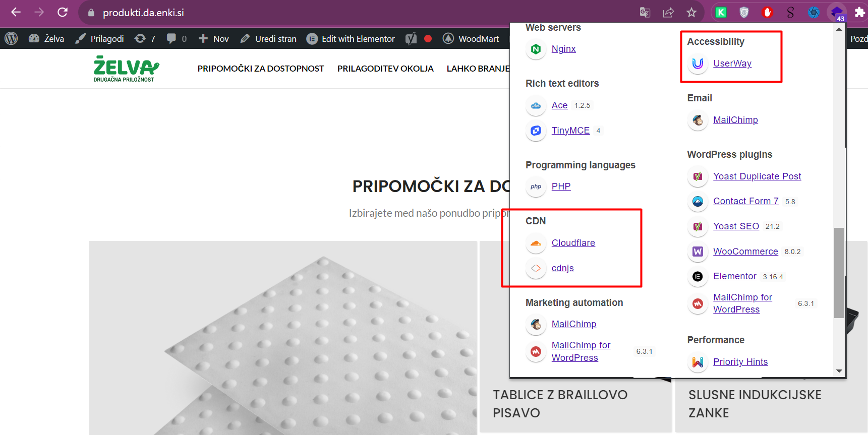Open WoodMart admin bar menu

point(471,38)
